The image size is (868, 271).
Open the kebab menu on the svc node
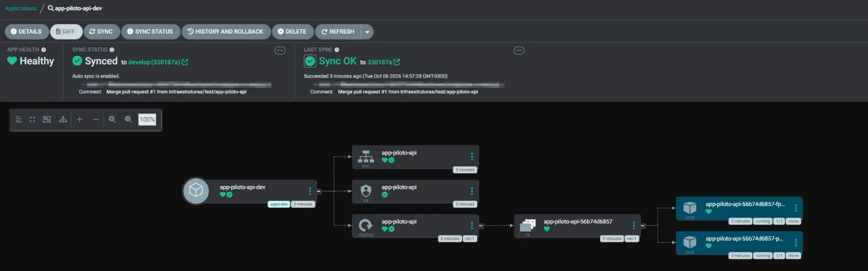coord(471,157)
